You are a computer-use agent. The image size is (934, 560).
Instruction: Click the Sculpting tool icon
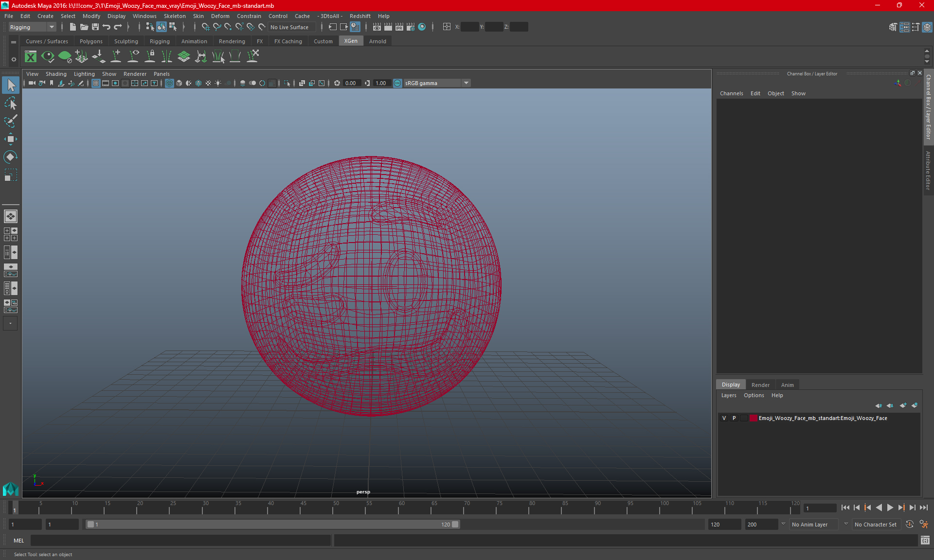126,41
